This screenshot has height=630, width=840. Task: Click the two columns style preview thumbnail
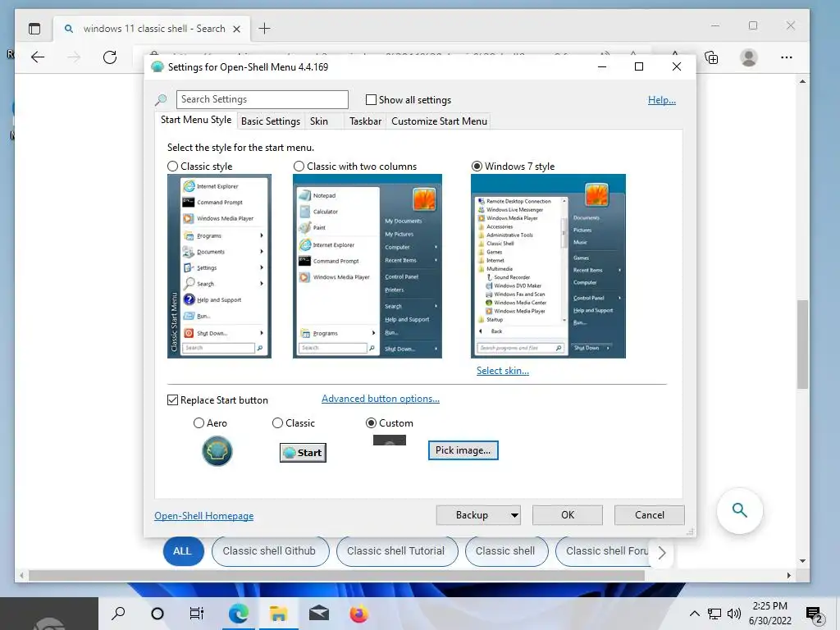click(367, 267)
